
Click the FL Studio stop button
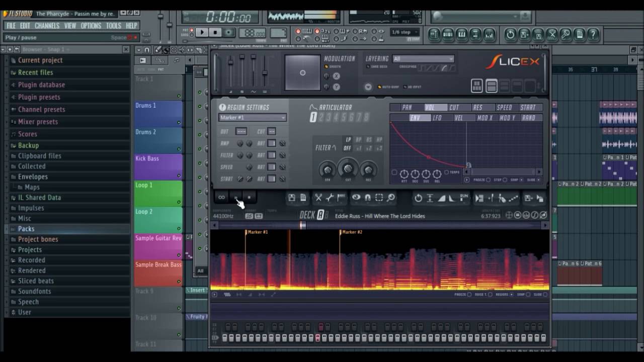pos(215,32)
